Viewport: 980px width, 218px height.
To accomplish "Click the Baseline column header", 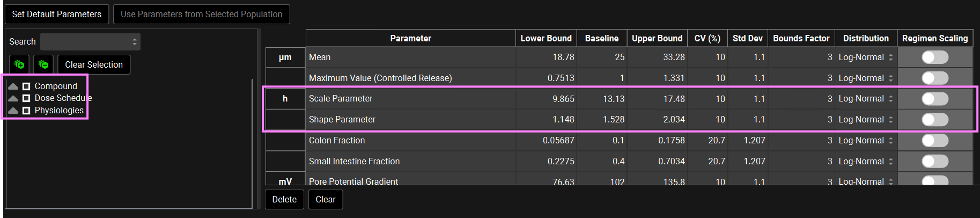I will 601,39.
